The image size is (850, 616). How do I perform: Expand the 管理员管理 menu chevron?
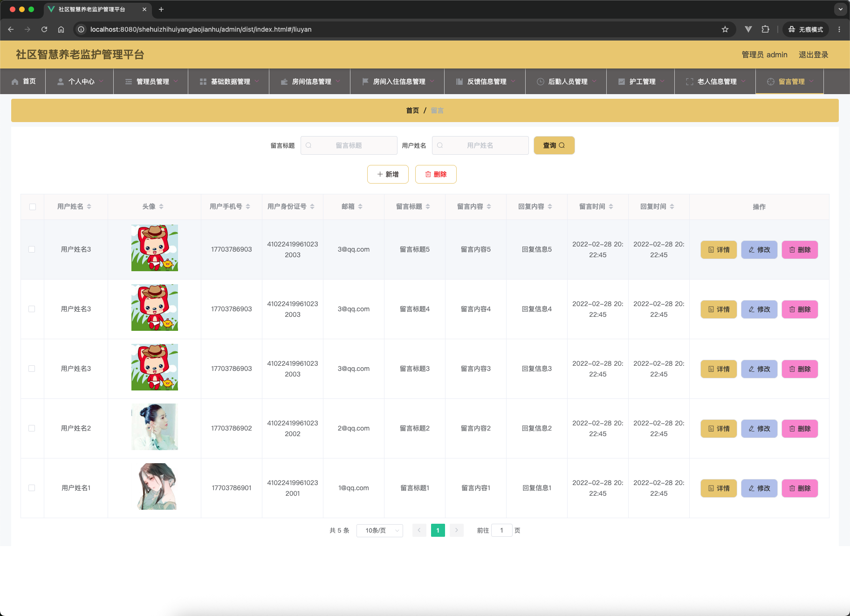(x=176, y=81)
